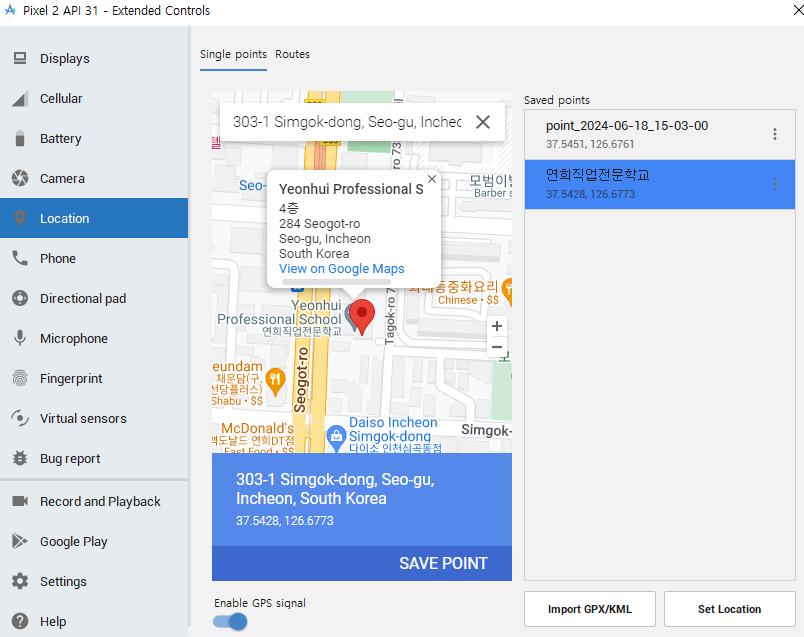804x637 pixels.
Task: Open the Bug report icon
Action: pyautogui.click(x=20, y=459)
